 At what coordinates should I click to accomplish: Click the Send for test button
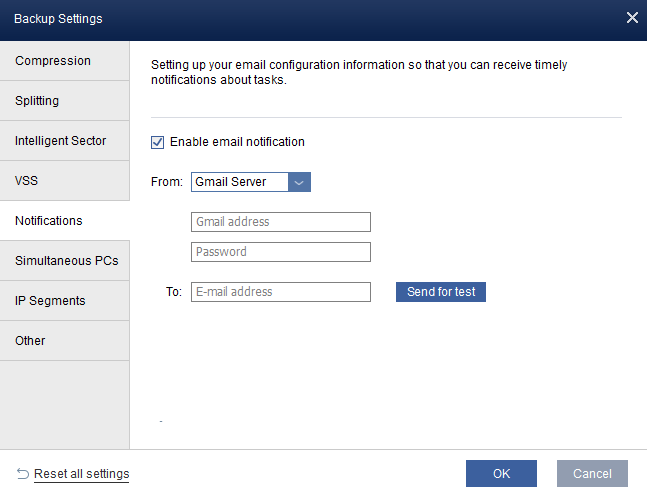[x=440, y=292]
